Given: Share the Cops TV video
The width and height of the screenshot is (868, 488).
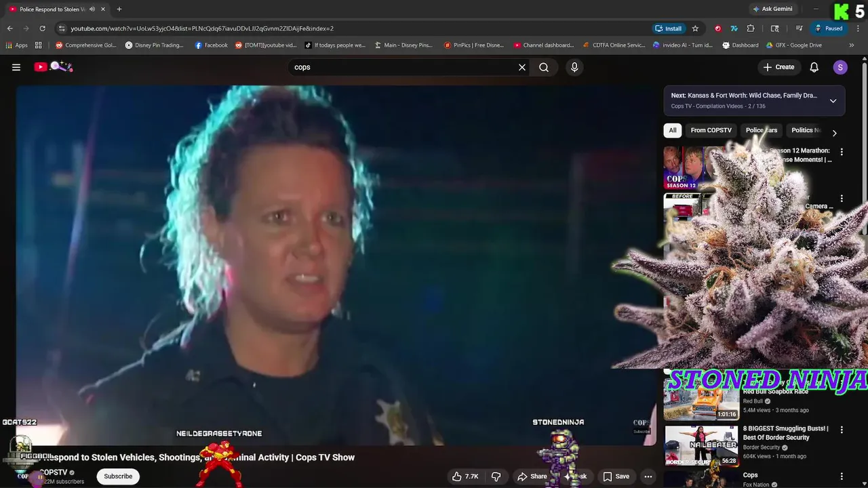Looking at the screenshot, I should tap(532, 476).
